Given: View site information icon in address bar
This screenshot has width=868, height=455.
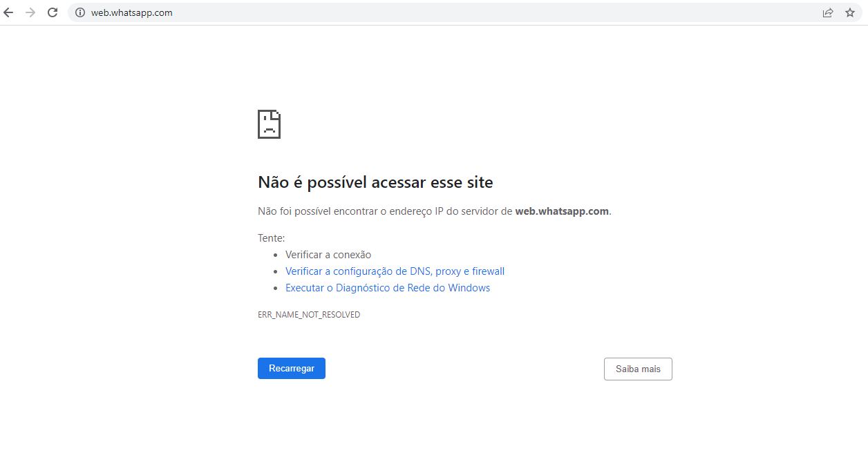Looking at the screenshot, I should tap(79, 12).
